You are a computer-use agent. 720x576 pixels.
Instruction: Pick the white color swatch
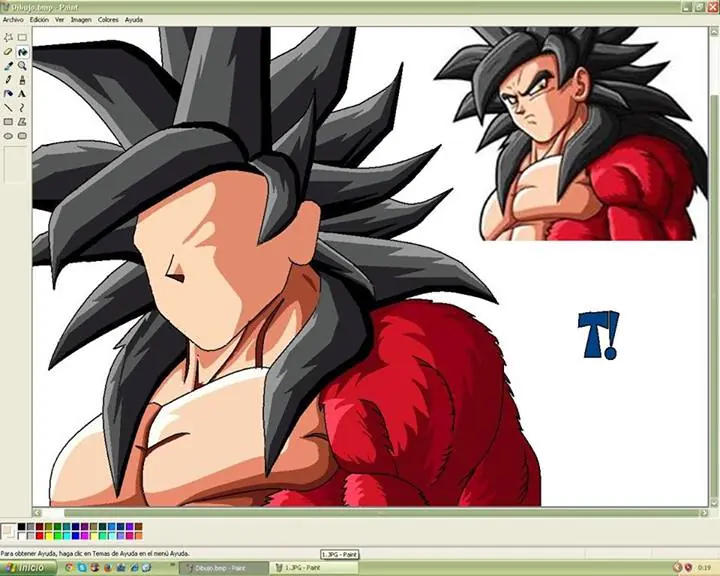[x=22, y=536]
